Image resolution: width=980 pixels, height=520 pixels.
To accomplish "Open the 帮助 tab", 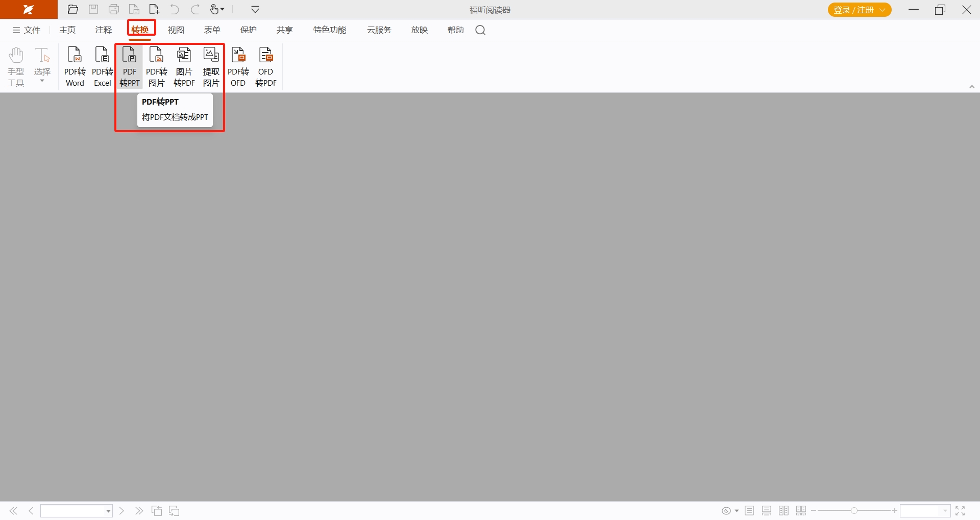I will click(x=456, y=30).
